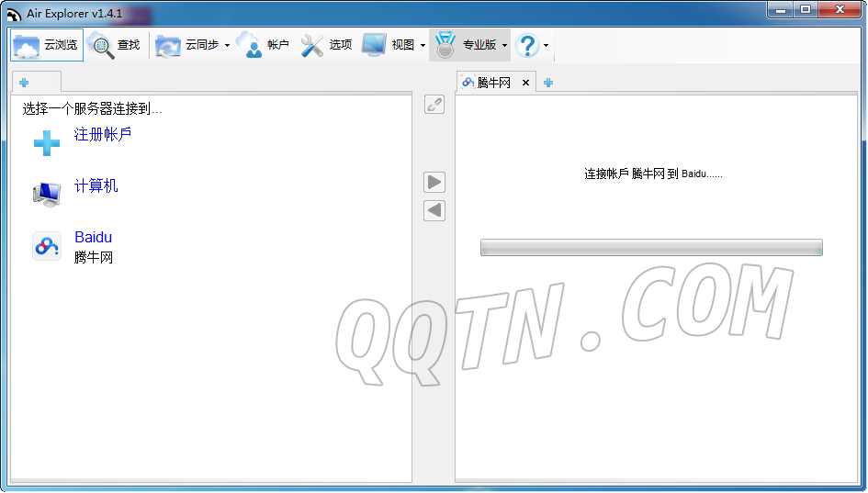
Task: Add new tab in left panel
Action: tap(24, 83)
